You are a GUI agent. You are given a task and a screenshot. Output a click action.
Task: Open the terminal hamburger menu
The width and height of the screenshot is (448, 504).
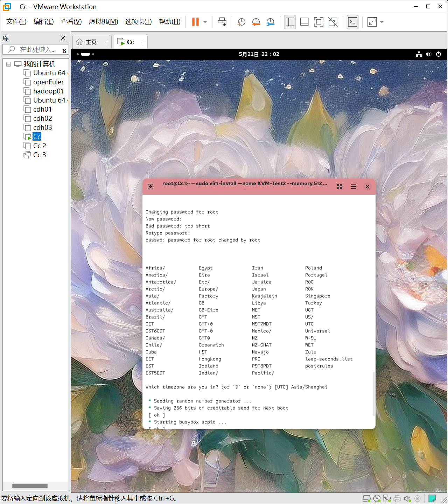[353, 187]
